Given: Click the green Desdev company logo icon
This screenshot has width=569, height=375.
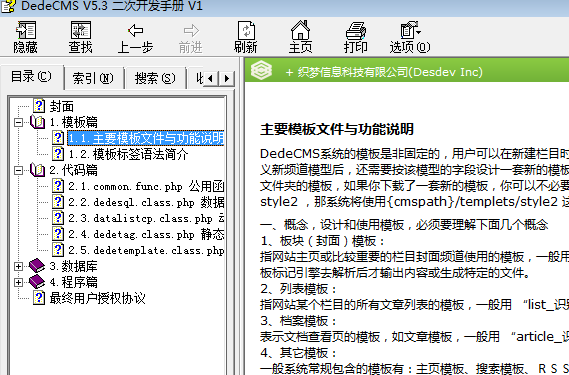Looking at the screenshot, I should (x=261, y=70).
